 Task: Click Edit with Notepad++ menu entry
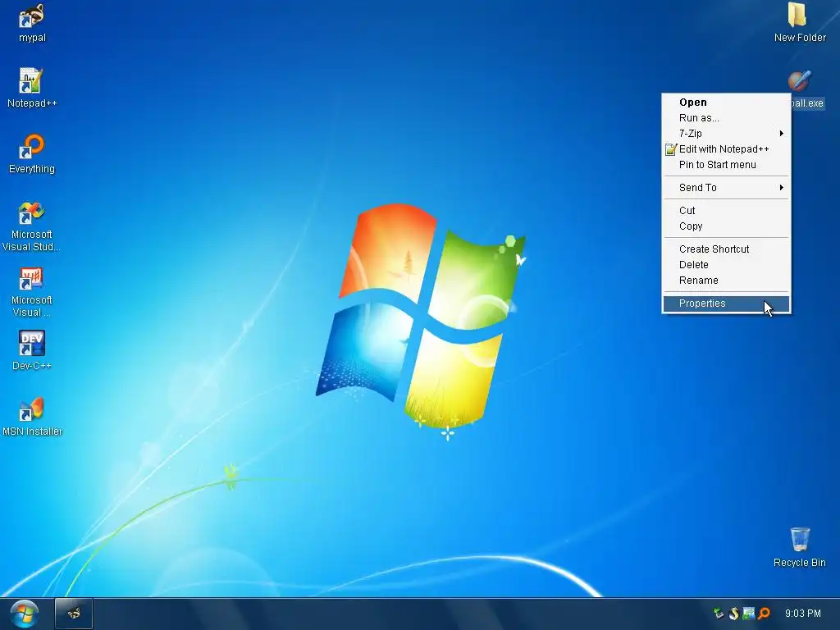726,149
